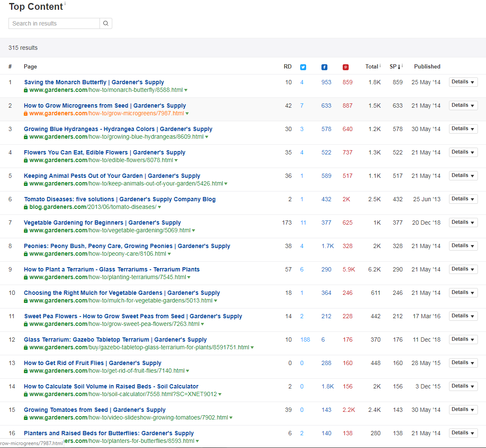
Task: Open How to Grow Microgreens from Seed title
Action: (x=105, y=106)
